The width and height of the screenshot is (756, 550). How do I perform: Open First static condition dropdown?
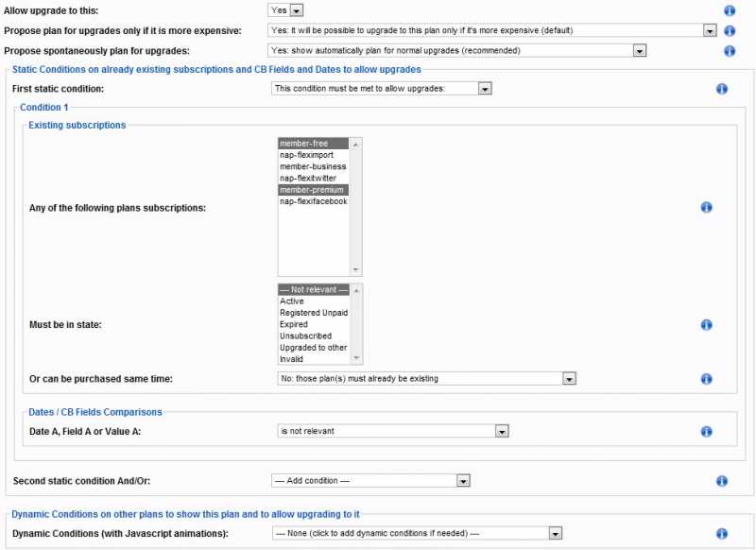pos(382,89)
